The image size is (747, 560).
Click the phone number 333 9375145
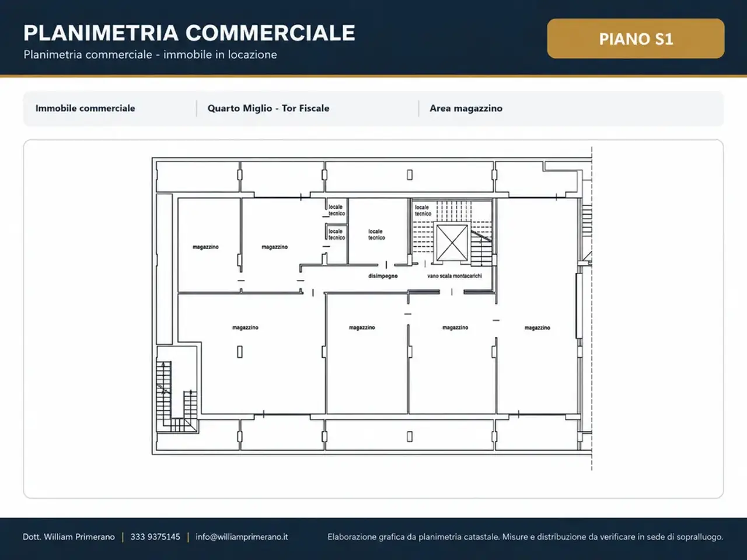155,537
